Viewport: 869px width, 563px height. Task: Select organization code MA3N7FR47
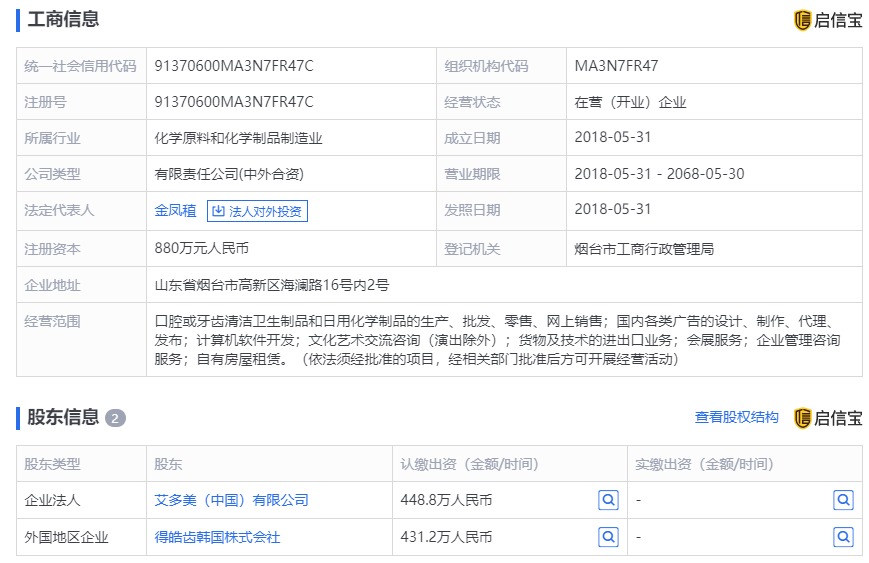(x=616, y=66)
